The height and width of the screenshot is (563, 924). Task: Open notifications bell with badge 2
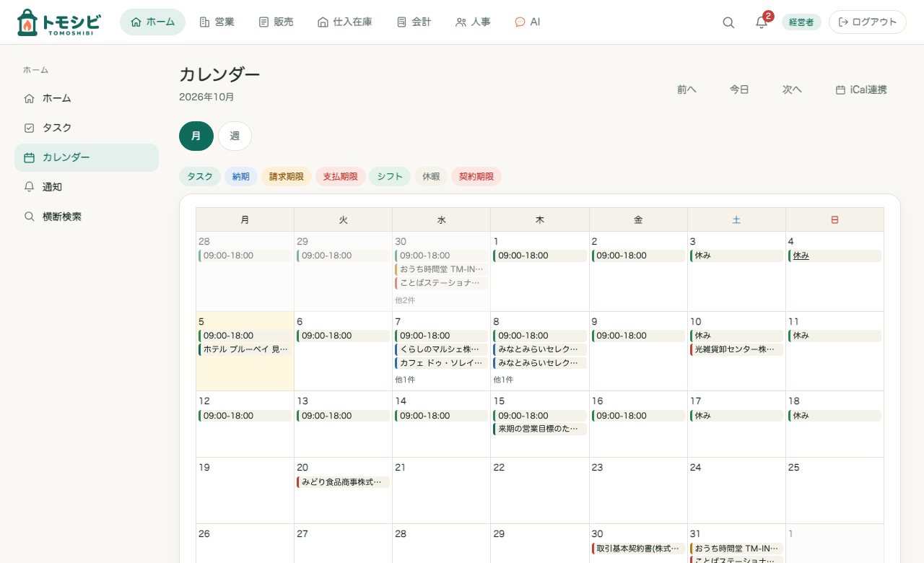click(x=762, y=22)
